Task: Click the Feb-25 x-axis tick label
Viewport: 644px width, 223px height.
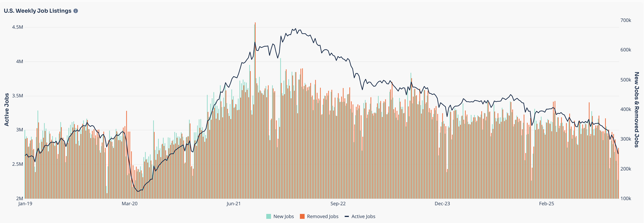Action: pyautogui.click(x=546, y=204)
